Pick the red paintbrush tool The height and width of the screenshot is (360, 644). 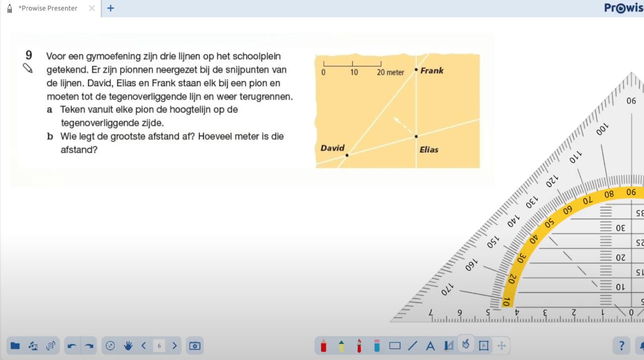pos(359,345)
